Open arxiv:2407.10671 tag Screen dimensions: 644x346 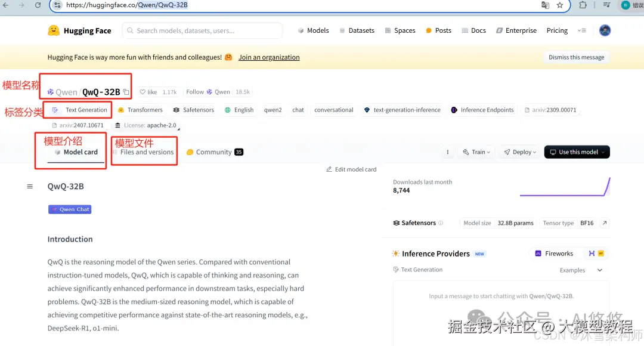[x=78, y=125]
